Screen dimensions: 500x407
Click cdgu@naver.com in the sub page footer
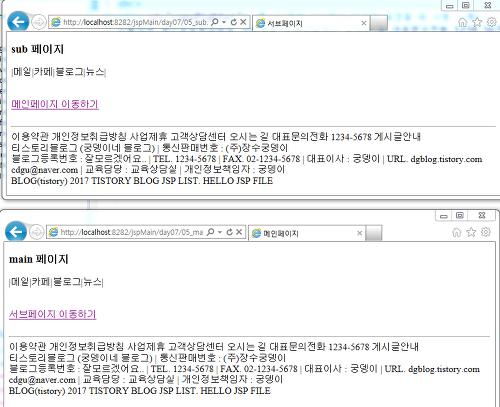[44, 170]
